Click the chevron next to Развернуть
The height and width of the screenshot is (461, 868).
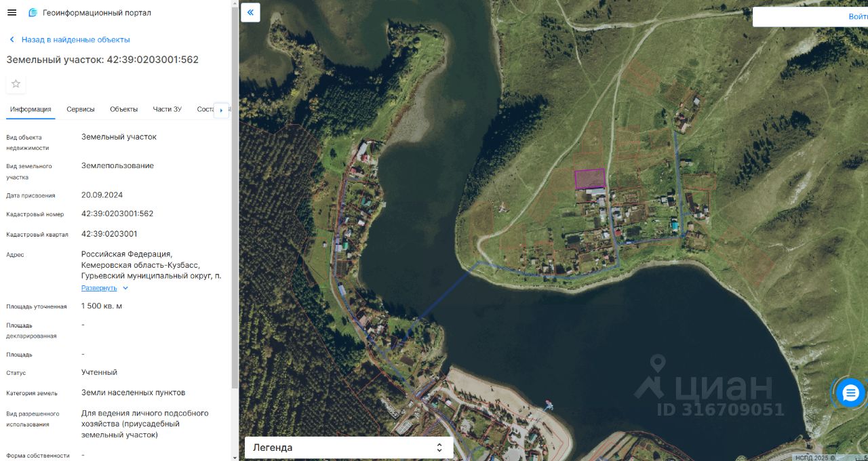(x=125, y=288)
